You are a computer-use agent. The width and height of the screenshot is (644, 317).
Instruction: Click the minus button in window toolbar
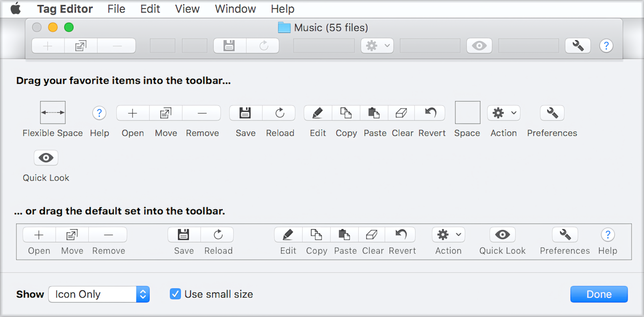point(117,46)
